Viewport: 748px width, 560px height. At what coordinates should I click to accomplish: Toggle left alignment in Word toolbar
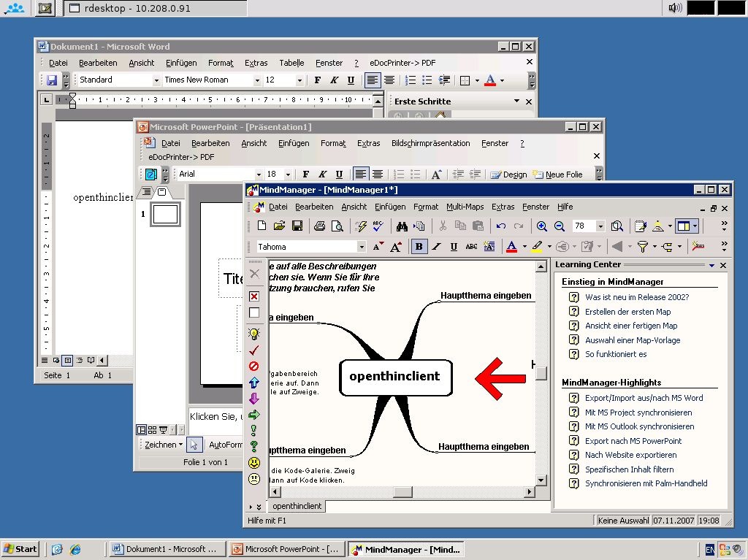(372, 80)
